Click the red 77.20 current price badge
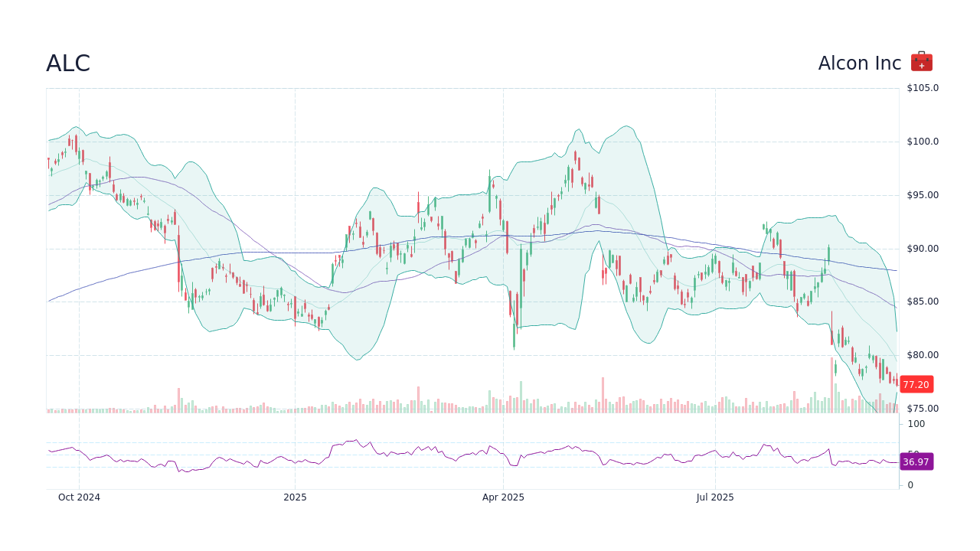Screen dimensions: 980x551 pos(916,385)
